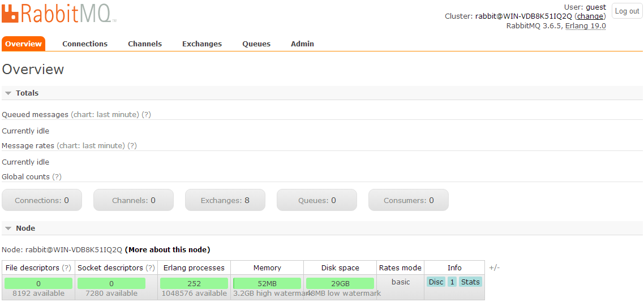The width and height of the screenshot is (644, 302).
Task: Open help for File descriptors
Action: coord(66,268)
